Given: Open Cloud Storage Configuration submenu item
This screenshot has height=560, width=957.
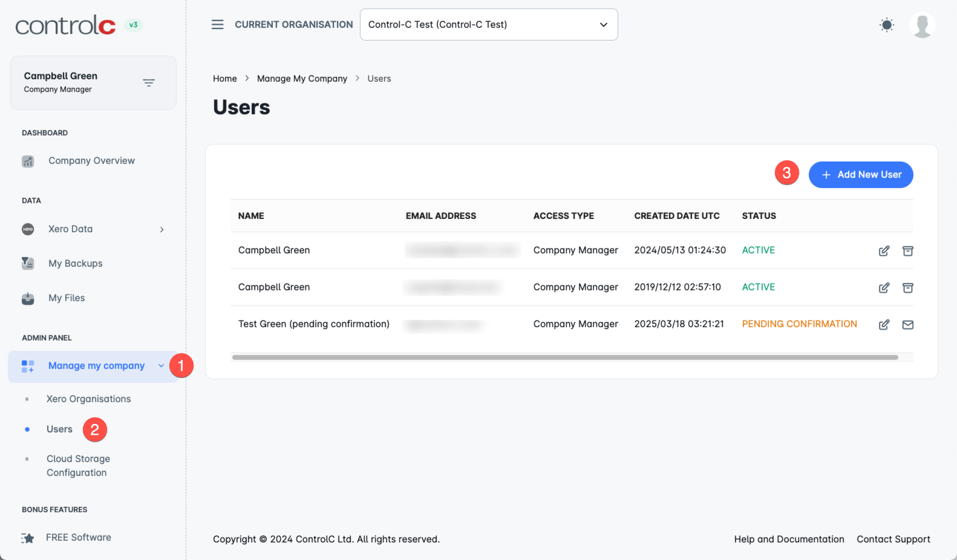Looking at the screenshot, I should [x=78, y=465].
